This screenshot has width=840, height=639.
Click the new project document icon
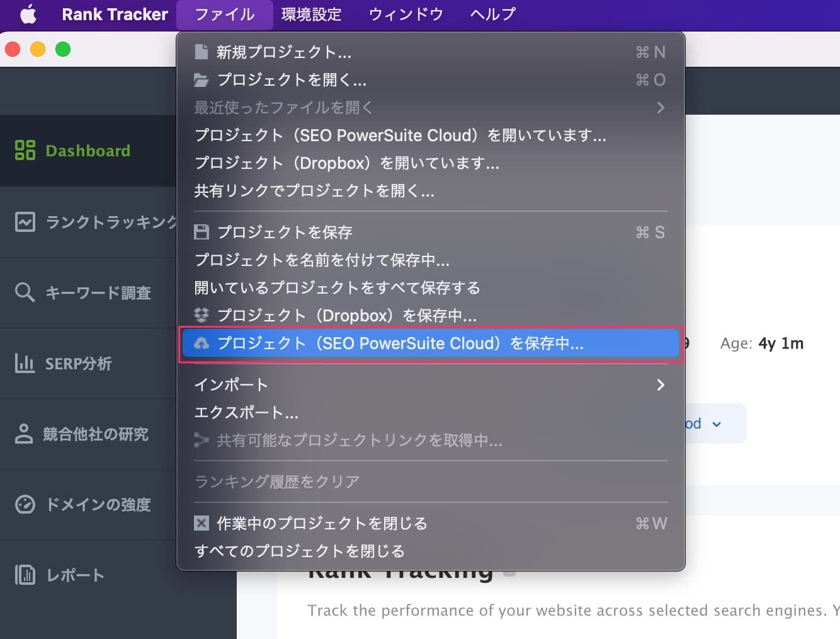point(201,52)
